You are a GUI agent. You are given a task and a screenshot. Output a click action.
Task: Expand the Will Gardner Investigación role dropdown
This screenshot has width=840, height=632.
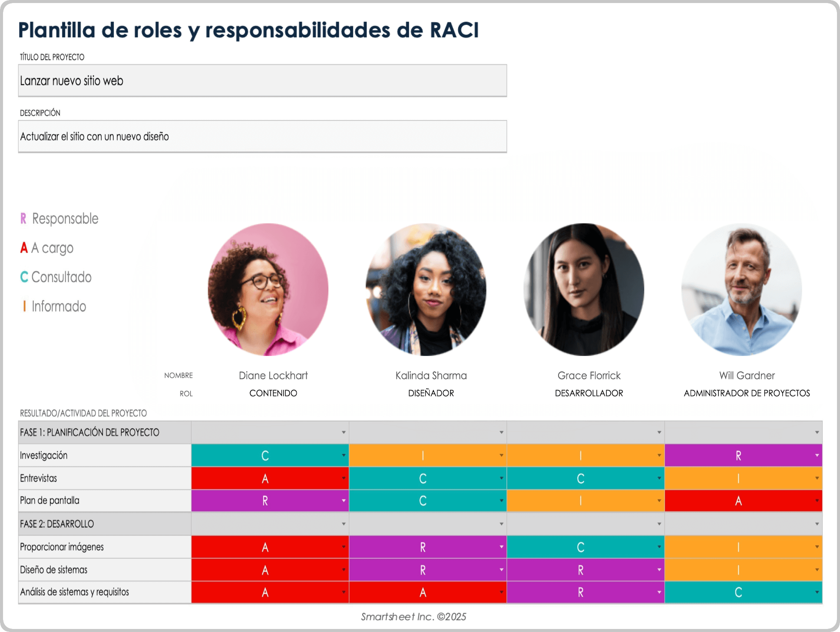817,456
